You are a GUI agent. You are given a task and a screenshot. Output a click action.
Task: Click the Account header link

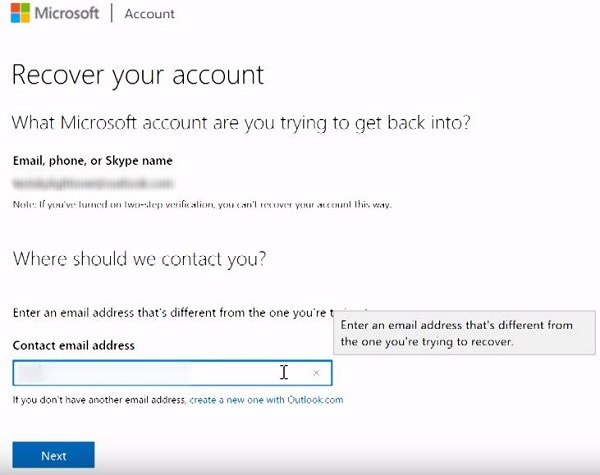pos(150,14)
